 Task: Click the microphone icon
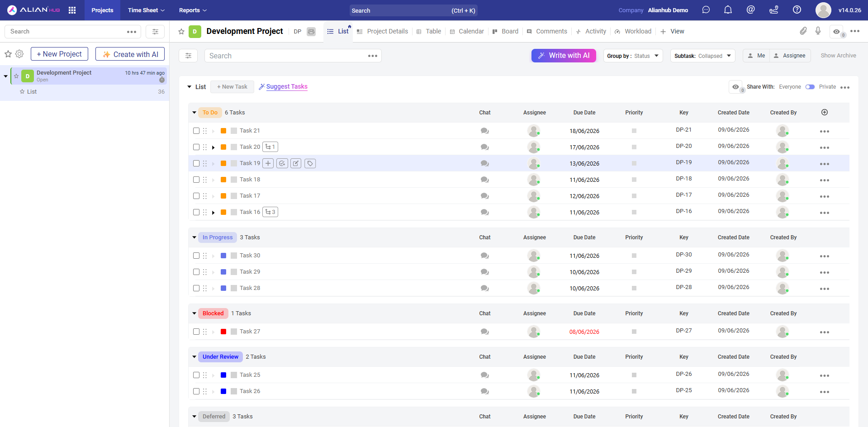point(818,31)
